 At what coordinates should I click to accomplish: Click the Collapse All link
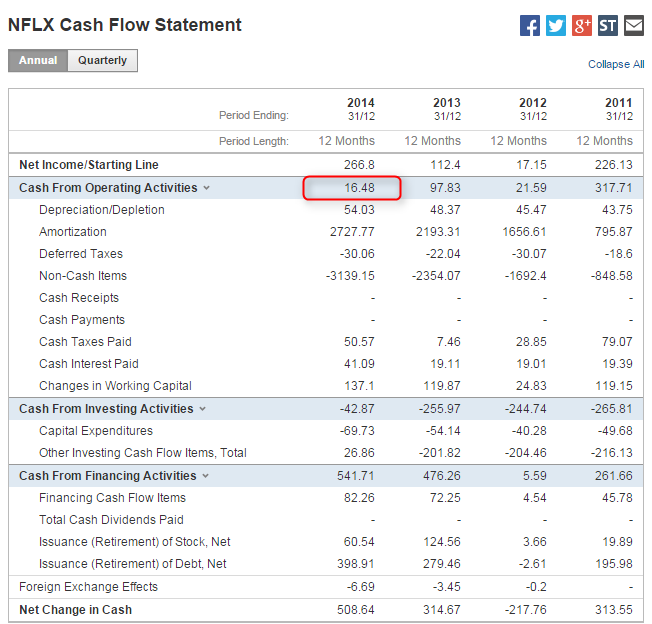click(616, 64)
